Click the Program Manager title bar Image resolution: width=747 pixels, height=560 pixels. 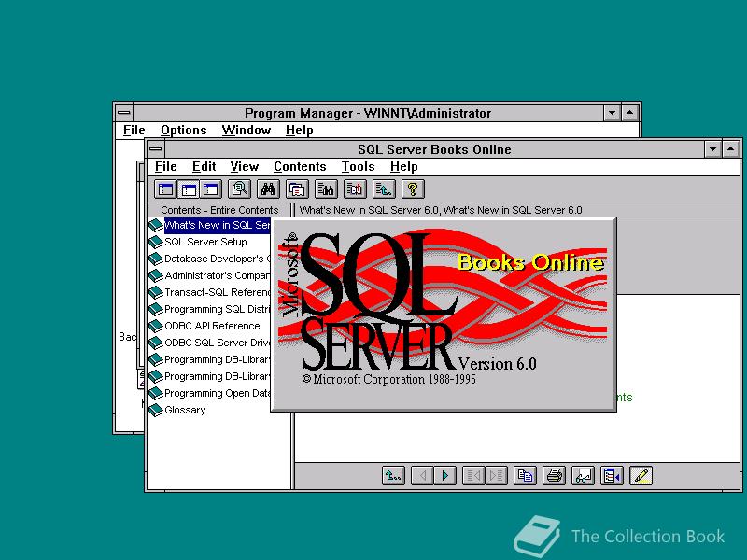[x=368, y=113]
